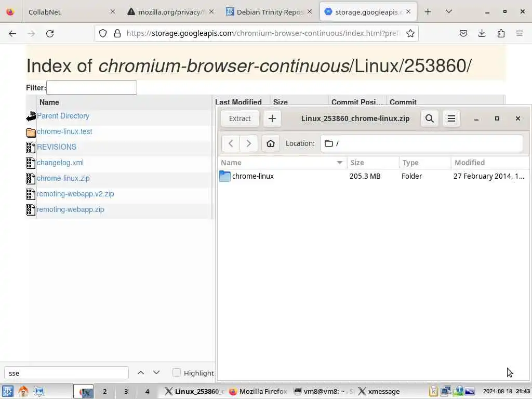Sort archive list by Name column
The width and height of the screenshot is (532, 399).
pyautogui.click(x=283, y=163)
